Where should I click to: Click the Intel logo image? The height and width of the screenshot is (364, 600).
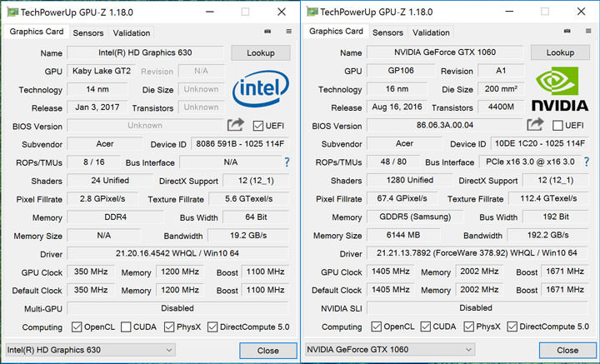tap(259, 90)
